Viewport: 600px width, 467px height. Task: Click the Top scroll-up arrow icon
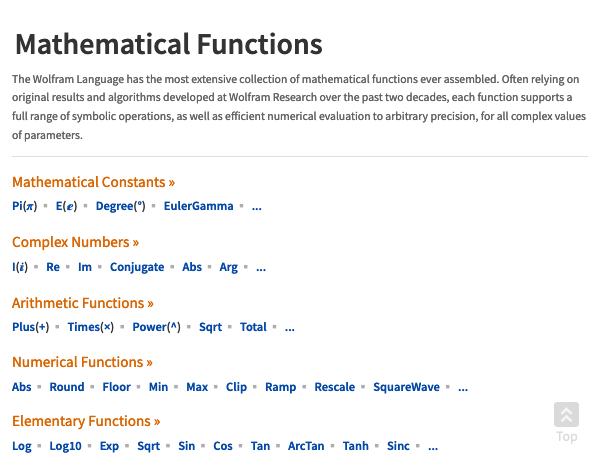[x=566, y=415]
